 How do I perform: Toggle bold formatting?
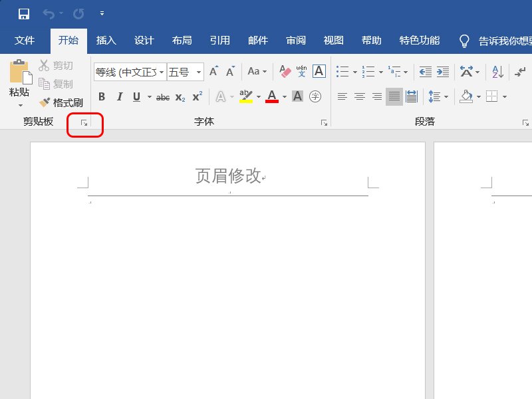pos(101,96)
